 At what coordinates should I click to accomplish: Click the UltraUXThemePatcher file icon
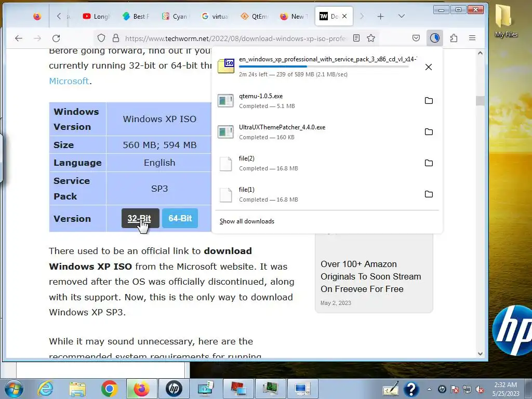click(x=225, y=132)
